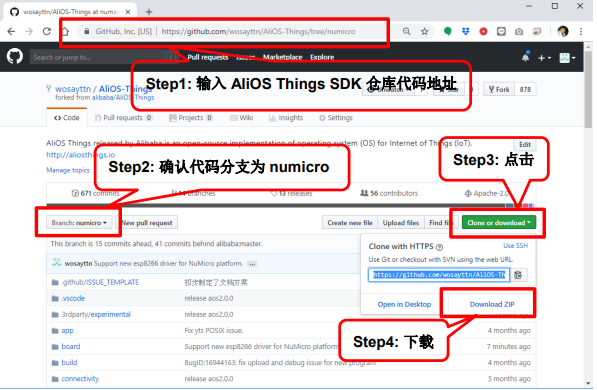
Task: Open the 3rdparty/experimental folder
Action: pyautogui.click(x=96, y=315)
